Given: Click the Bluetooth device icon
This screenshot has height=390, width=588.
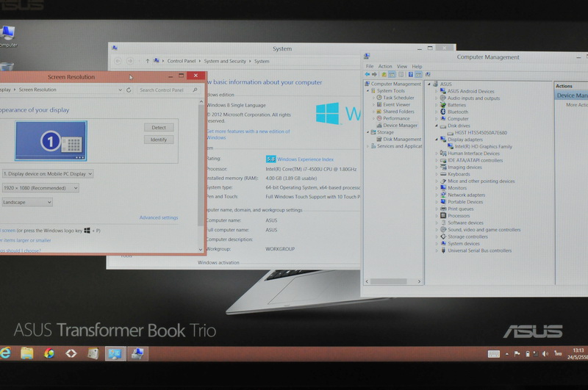Looking at the screenshot, I should tap(443, 112).
